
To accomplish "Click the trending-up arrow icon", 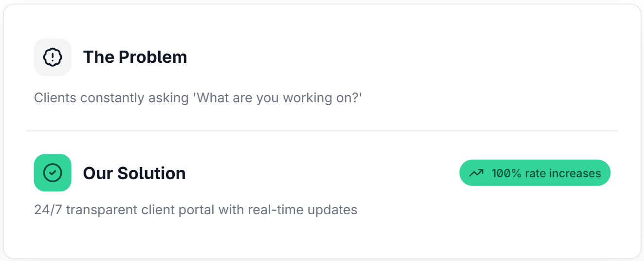I will click(476, 173).
